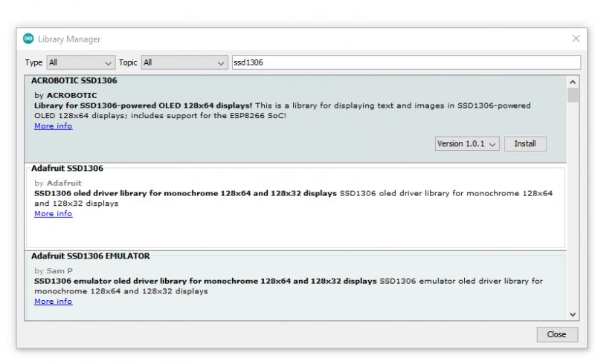This screenshot has width=595, height=364.
Task: Click the 'by ACROBOTIC' author text
Action: pyautogui.click(x=65, y=95)
